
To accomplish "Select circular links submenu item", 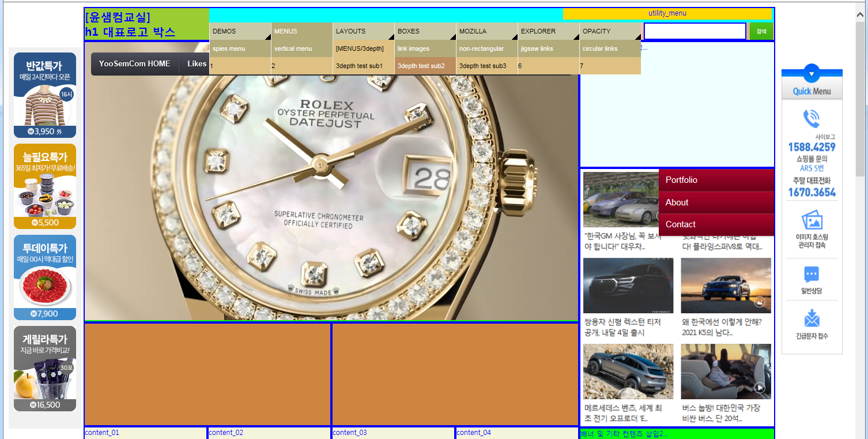I will [610, 48].
